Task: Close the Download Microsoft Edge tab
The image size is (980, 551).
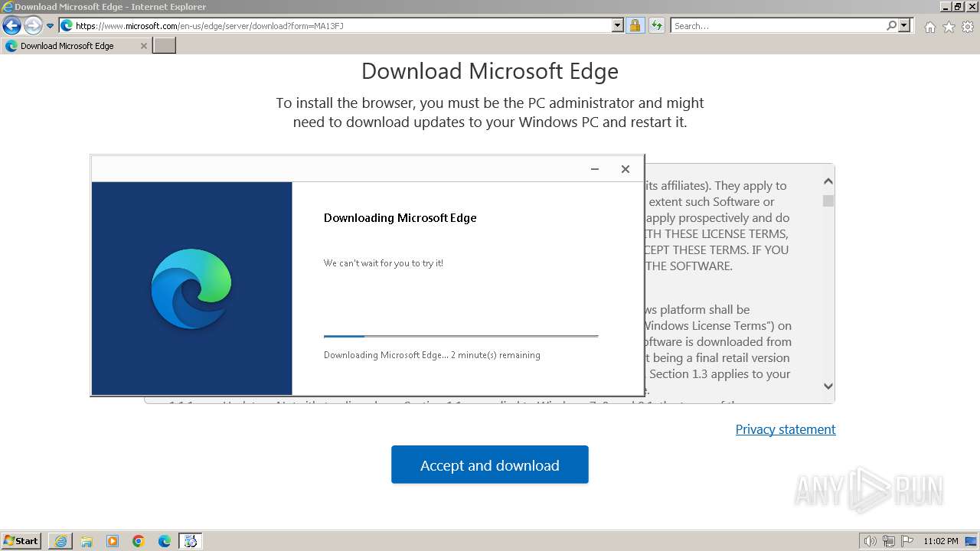Action: [143, 46]
